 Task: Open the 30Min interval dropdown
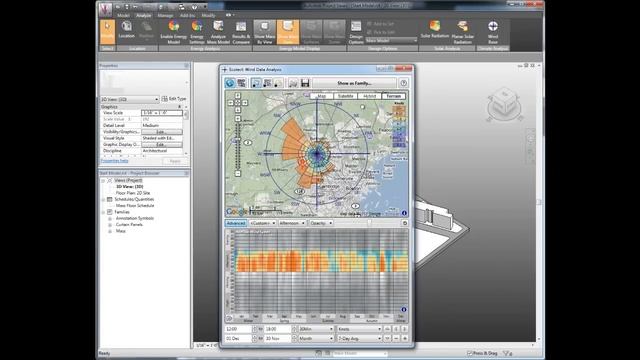(316, 329)
